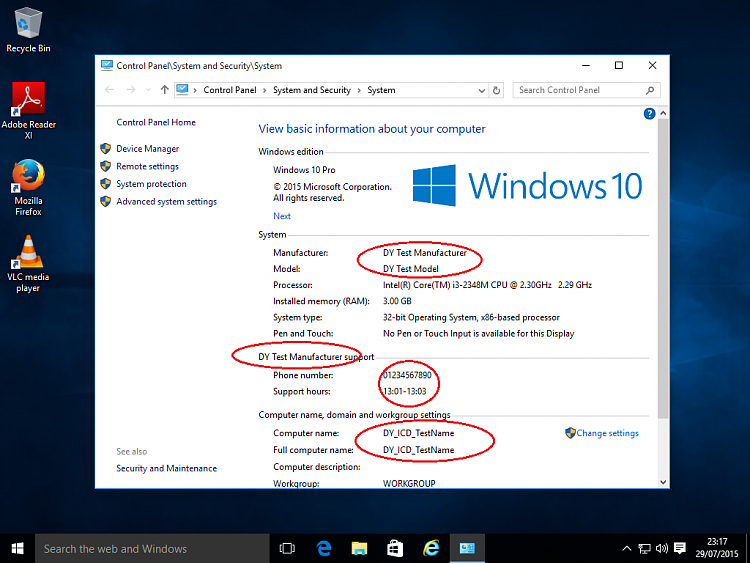
Task: Click the processor 'Intel(R) Core(TM) i3-2348M' value
Action: (487, 285)
